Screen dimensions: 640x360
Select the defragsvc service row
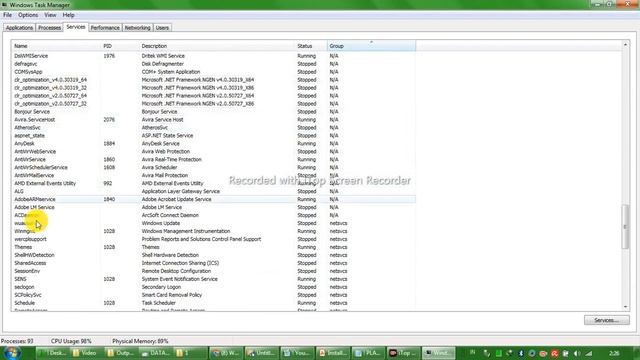point(213,64)
